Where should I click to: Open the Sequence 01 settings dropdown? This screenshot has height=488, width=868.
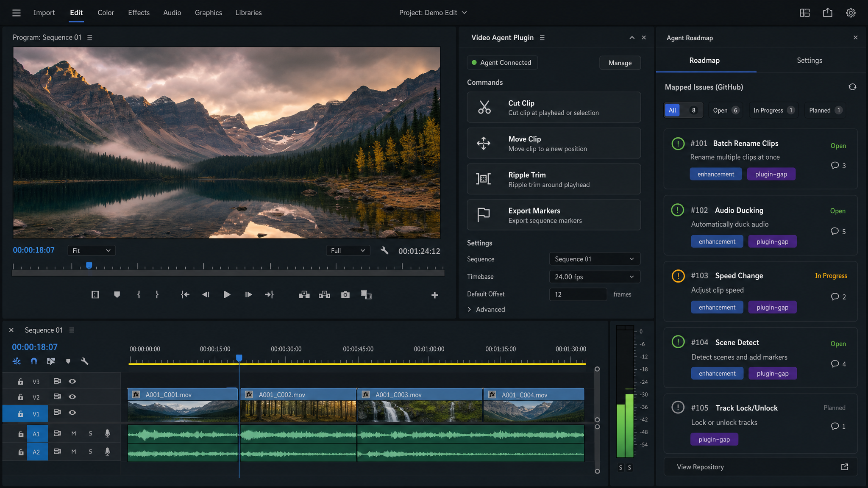point(594,259)
